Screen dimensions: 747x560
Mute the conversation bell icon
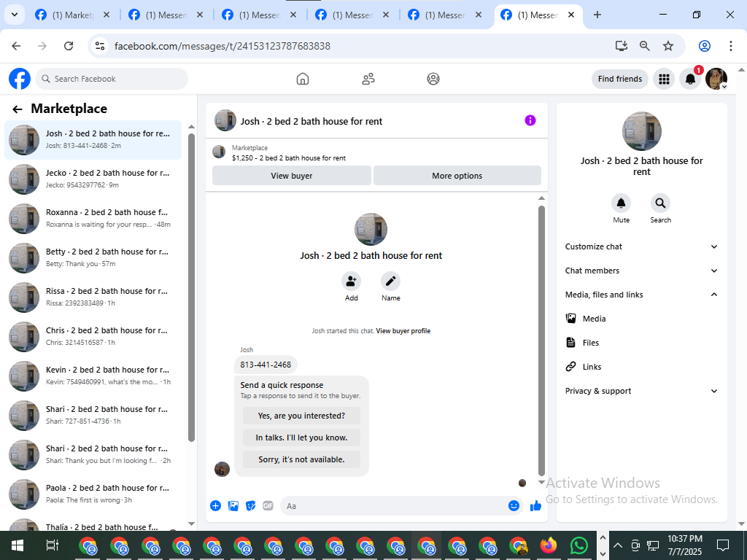point(622,204)
